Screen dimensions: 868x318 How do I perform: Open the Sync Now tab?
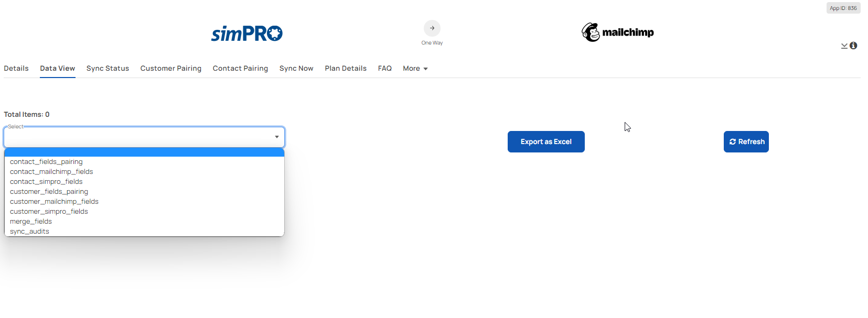[296, 69]
